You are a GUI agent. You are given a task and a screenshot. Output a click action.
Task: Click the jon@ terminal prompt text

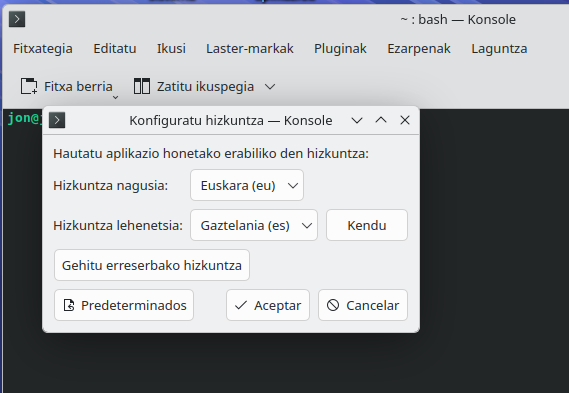(25, 118)
